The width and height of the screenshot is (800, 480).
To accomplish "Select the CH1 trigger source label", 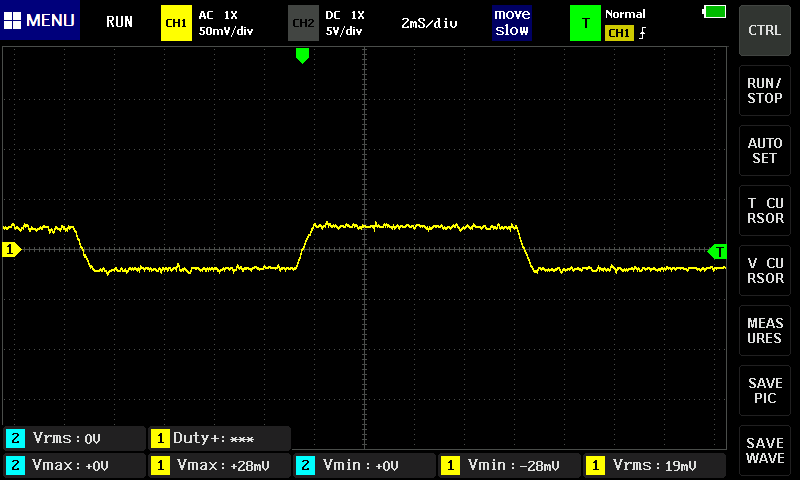I will [x=619, y=33].
